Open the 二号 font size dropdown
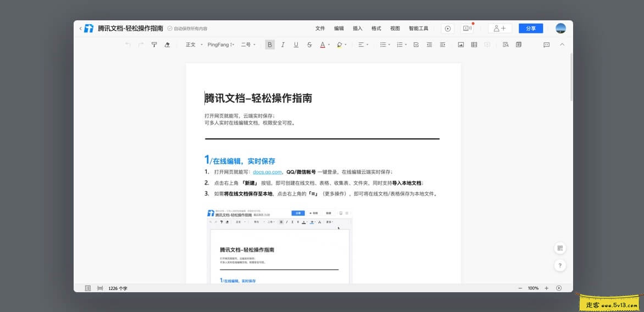The image size is (644, 312). coord(248,44)
